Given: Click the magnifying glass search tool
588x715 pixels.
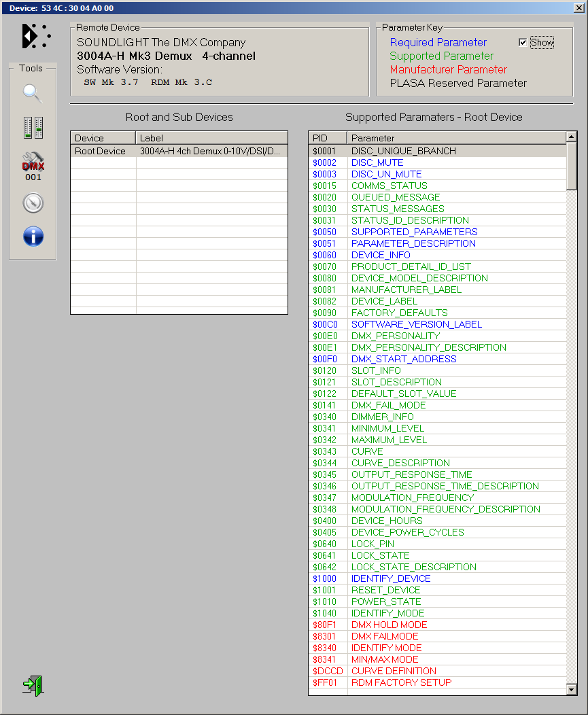Looking at the screenshot, I should pos(33,93).
